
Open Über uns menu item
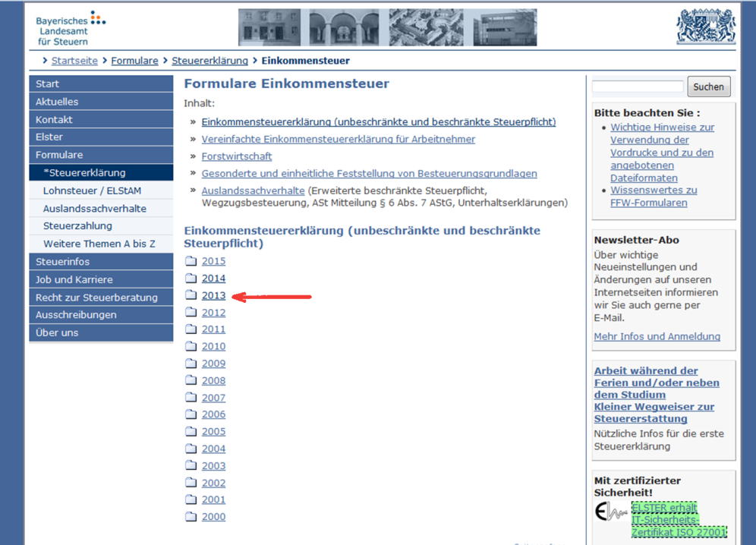coord(101,332)
